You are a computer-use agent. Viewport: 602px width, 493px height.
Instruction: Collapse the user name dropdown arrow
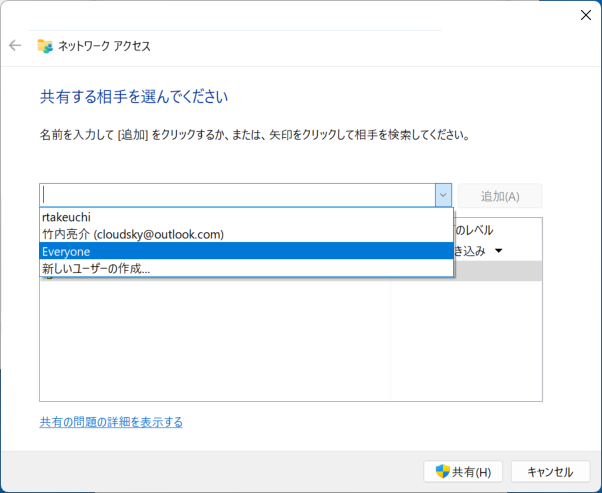point(443,195)
